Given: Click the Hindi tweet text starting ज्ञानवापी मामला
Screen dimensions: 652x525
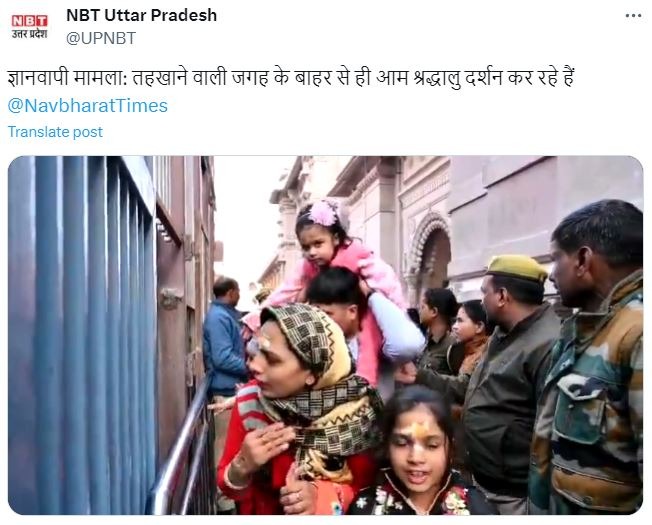Looking at the screenshot, I should point(291,78).
